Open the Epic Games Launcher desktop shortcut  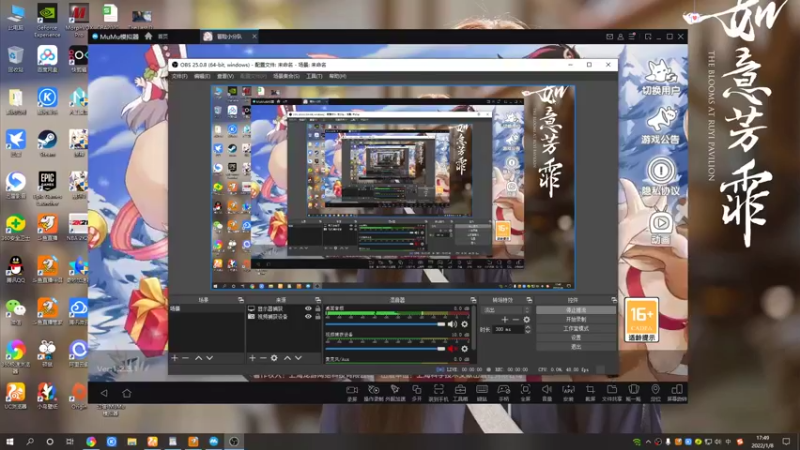point(47,188)
